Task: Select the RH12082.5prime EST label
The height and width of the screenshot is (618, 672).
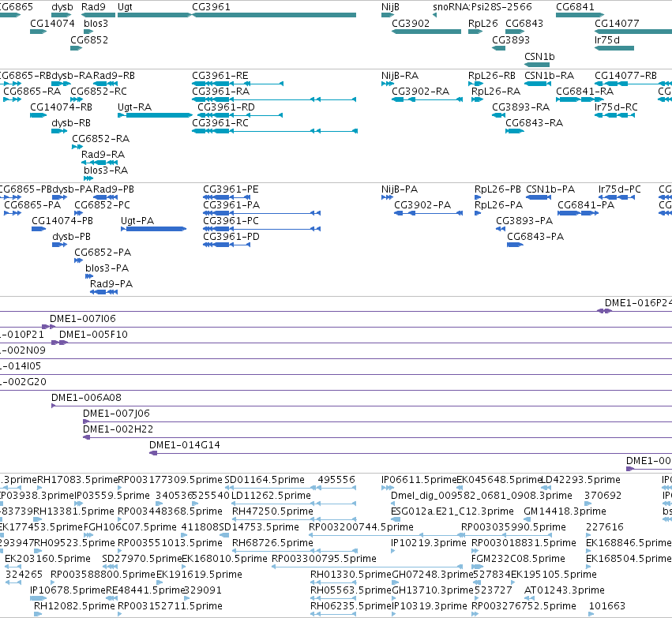Action: click(x=74, y=606)
